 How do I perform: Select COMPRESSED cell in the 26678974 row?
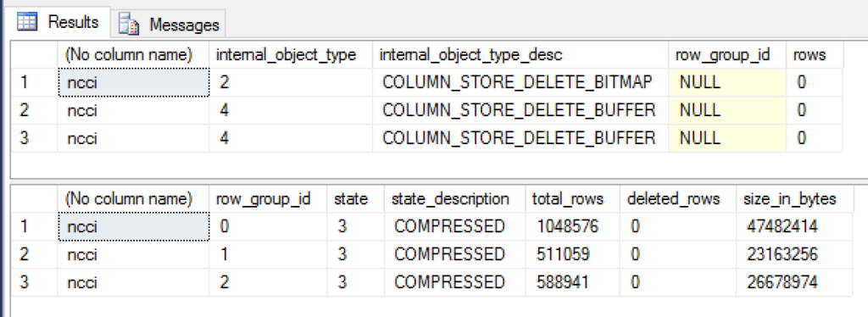pyautogui.click(x=454, y=282)
